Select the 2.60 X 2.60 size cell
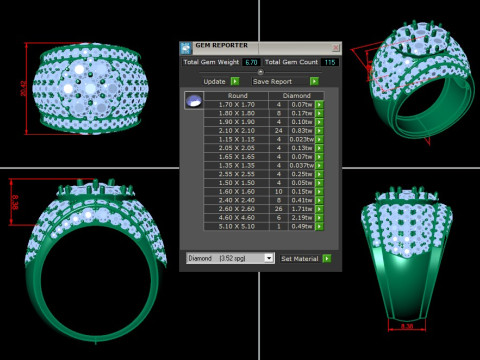The image size is (480, 360). tap(237, 209)
